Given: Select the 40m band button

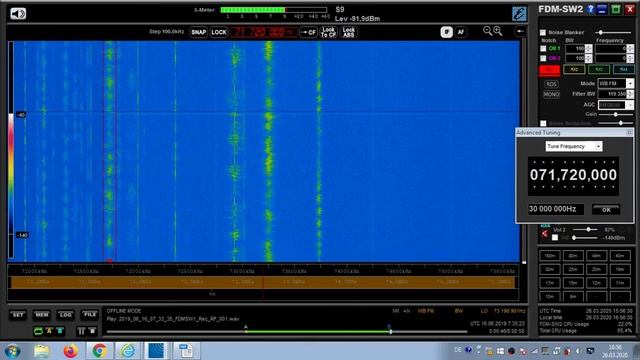Looking at the screenshot, I should (620, 256).
